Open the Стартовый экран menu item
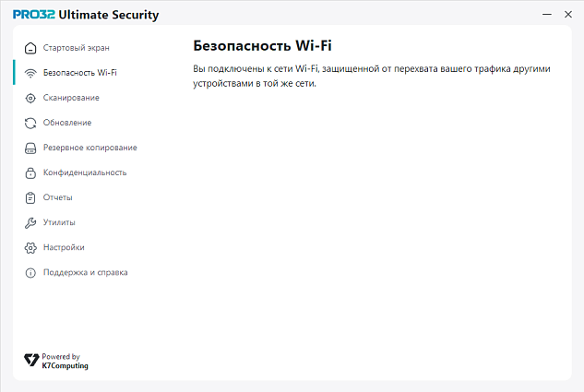 [76, 48]
